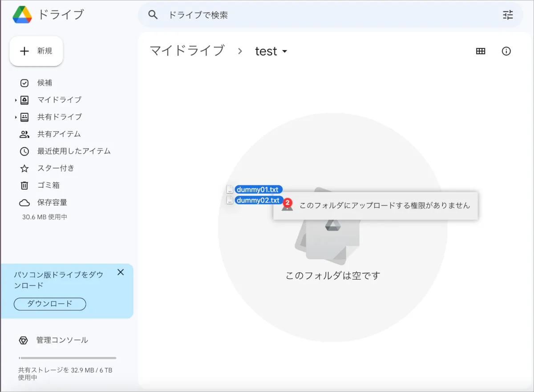Click the search magnifier icon
The height and width of the screenshot is (392, 534).
(x=153, y=15)
